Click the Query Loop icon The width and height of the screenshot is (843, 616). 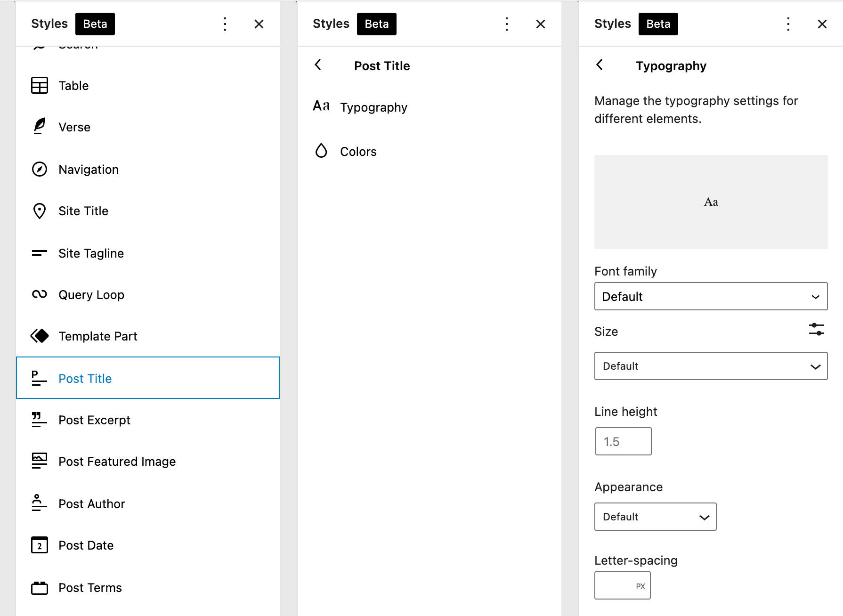40,294
